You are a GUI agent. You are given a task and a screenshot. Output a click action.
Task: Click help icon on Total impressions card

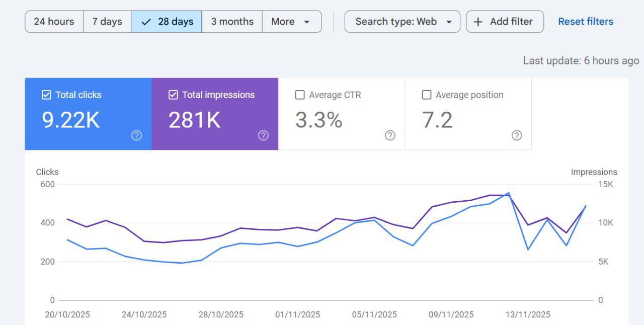coord(263,135)
